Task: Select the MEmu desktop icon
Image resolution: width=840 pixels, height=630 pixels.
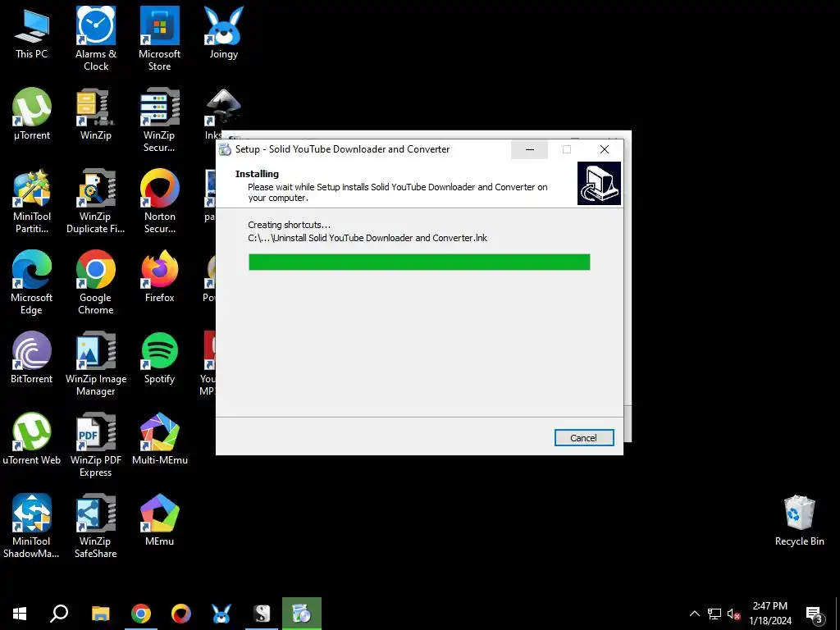Action: (160, 519)
